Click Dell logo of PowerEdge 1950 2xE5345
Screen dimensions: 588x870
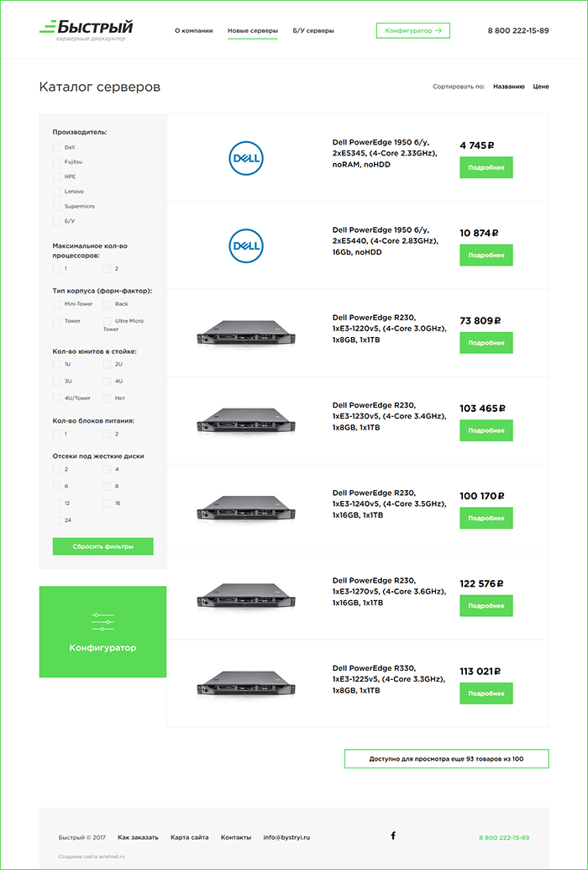point(246,157)
